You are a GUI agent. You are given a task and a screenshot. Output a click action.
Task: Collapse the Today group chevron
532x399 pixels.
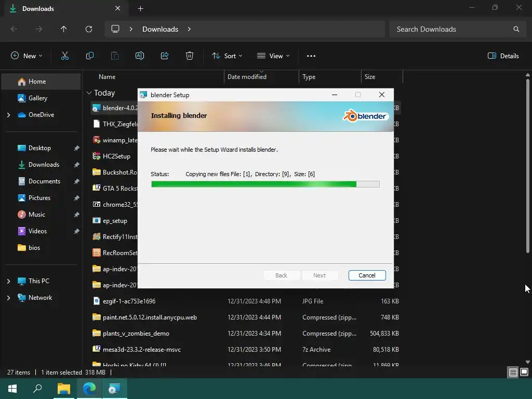click(x=89, y=92)
